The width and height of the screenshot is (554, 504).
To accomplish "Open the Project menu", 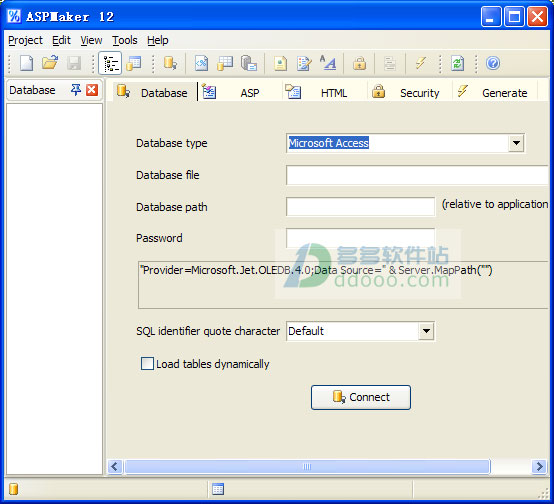I will pos(25,40).
